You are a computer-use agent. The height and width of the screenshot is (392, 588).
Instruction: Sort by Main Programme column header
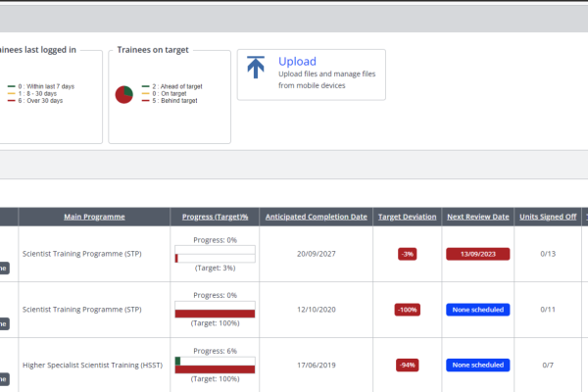coord(94,217)
